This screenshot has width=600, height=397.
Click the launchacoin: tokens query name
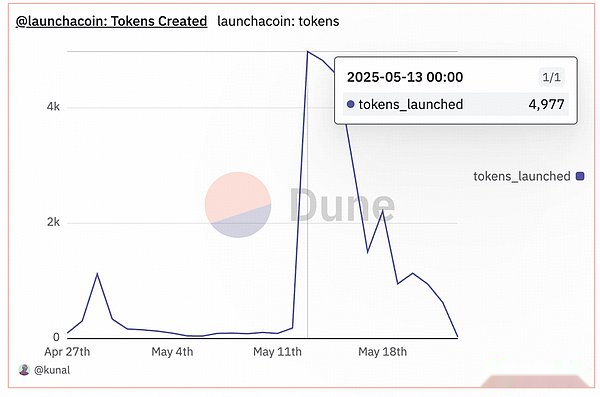pyautogui.click(x=278, y=21)
